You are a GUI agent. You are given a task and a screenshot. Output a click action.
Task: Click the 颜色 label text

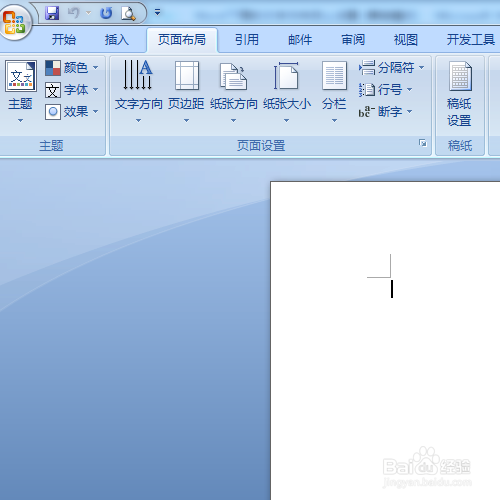click(x=76, y=68)
